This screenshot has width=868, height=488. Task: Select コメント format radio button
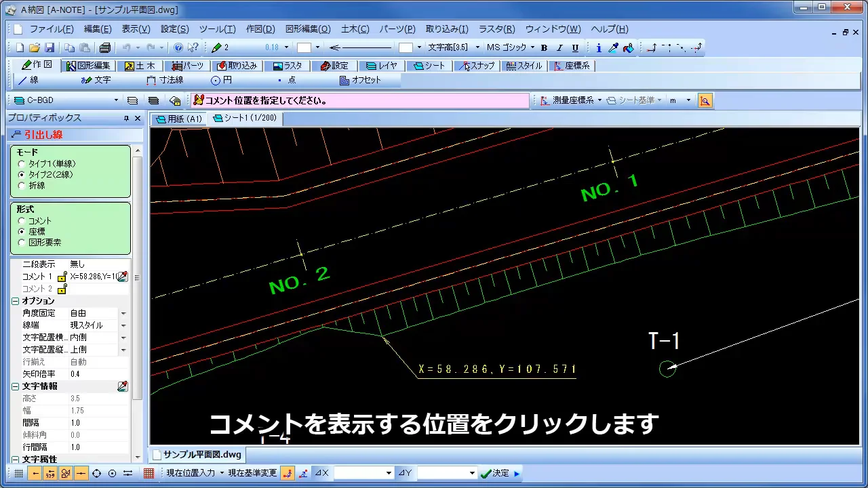[x=22, y=221]
